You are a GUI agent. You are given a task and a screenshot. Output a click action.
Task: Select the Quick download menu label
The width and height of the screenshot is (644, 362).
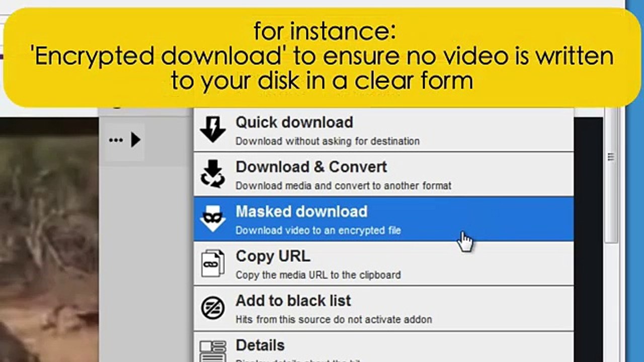294,122
